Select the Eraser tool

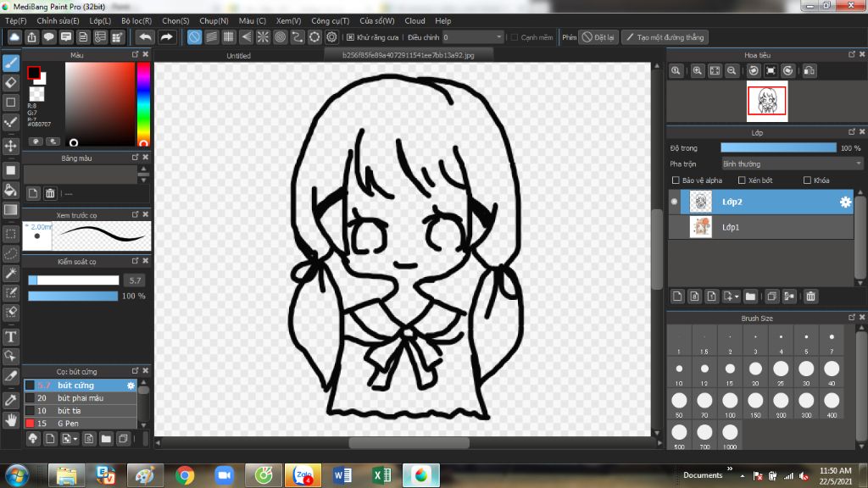point(10,82)
